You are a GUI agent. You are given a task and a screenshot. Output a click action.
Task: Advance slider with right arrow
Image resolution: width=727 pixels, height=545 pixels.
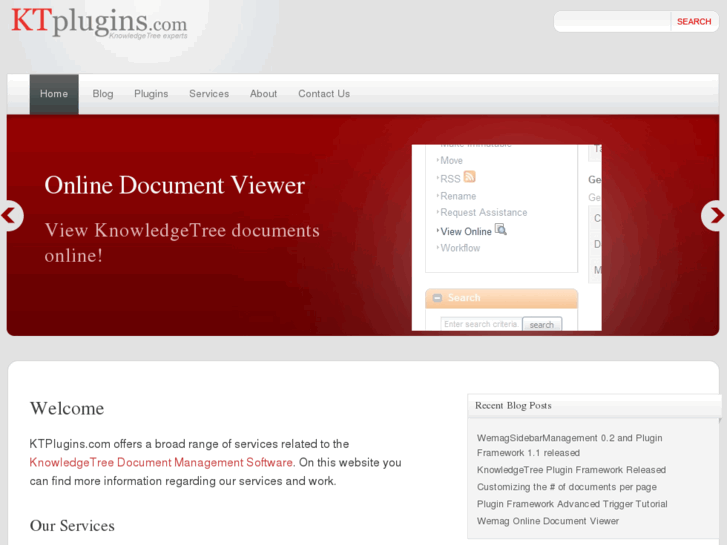[715, 216]
